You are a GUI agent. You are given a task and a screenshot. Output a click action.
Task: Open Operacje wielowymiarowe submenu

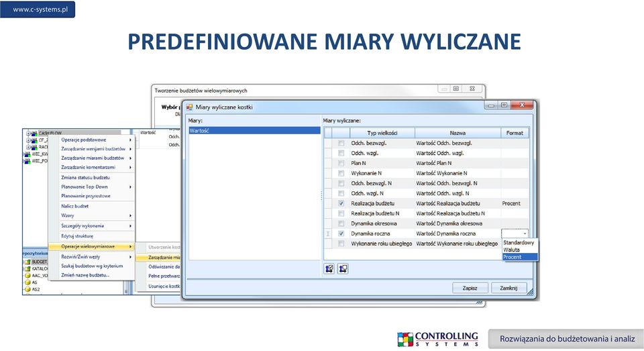pyautogui.click(x=92, y=246)
